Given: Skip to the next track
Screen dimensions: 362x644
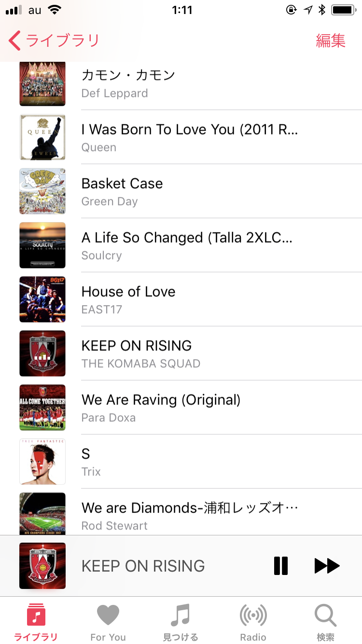Looking at the screenshot, I should point(327,566).
